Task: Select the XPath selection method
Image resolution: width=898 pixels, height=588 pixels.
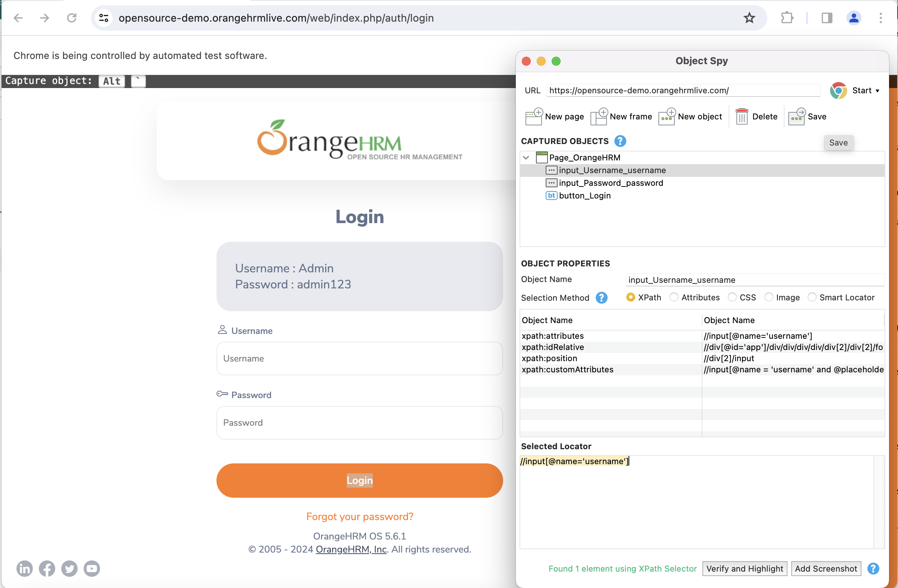Action: 630,297
